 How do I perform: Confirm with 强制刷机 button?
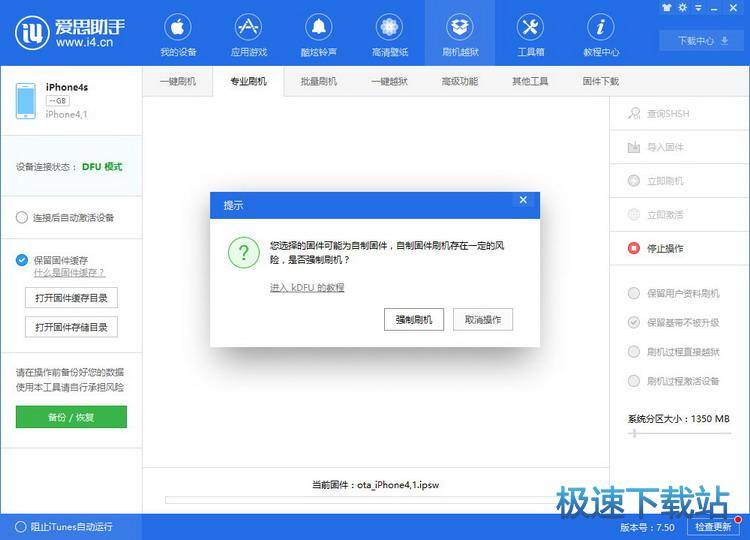(x=414, y=320)
